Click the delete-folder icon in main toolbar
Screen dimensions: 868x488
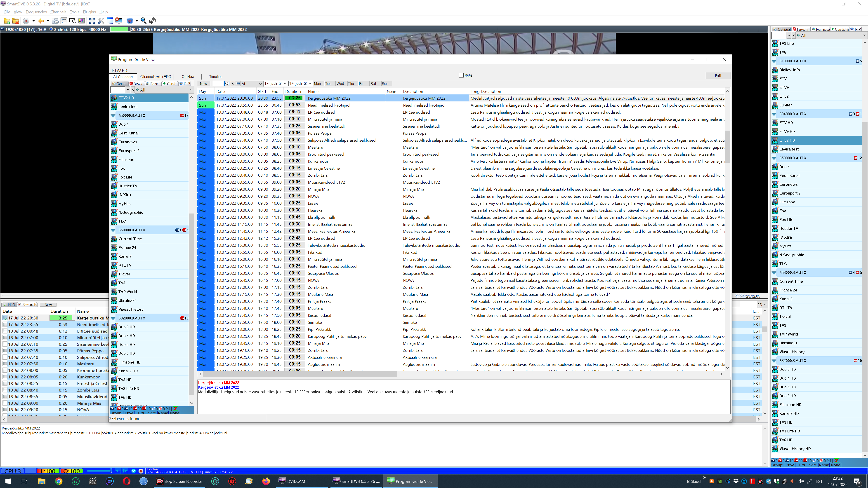pyautogui.click(x=16, y=21)
